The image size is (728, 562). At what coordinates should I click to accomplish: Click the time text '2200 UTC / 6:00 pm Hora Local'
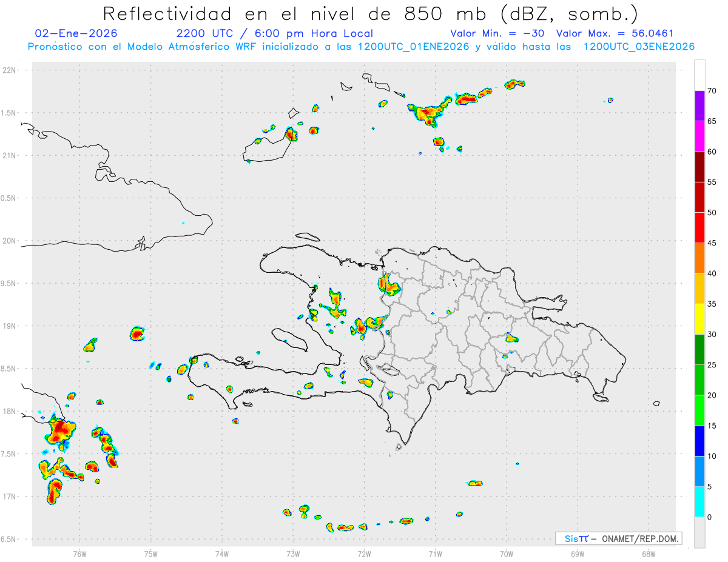(275, 33)
